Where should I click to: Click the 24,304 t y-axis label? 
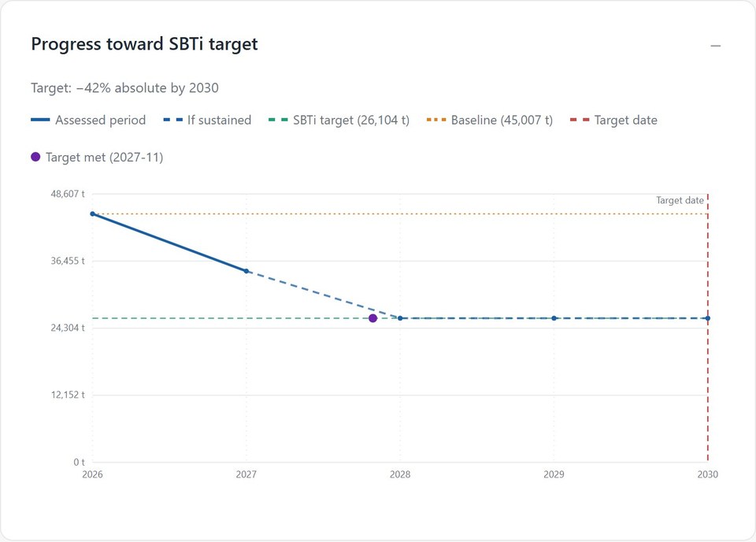[68, 328]
